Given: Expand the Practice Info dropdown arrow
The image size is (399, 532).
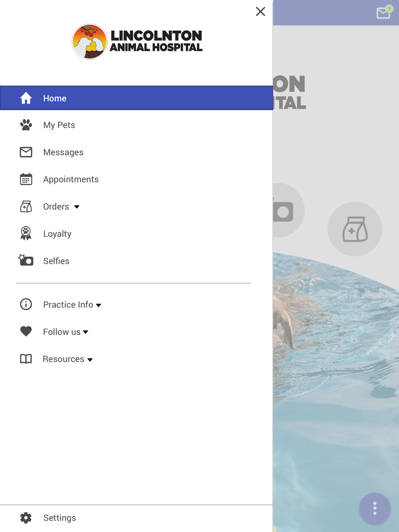Looking at the screenshot, I should coord(99,305).
